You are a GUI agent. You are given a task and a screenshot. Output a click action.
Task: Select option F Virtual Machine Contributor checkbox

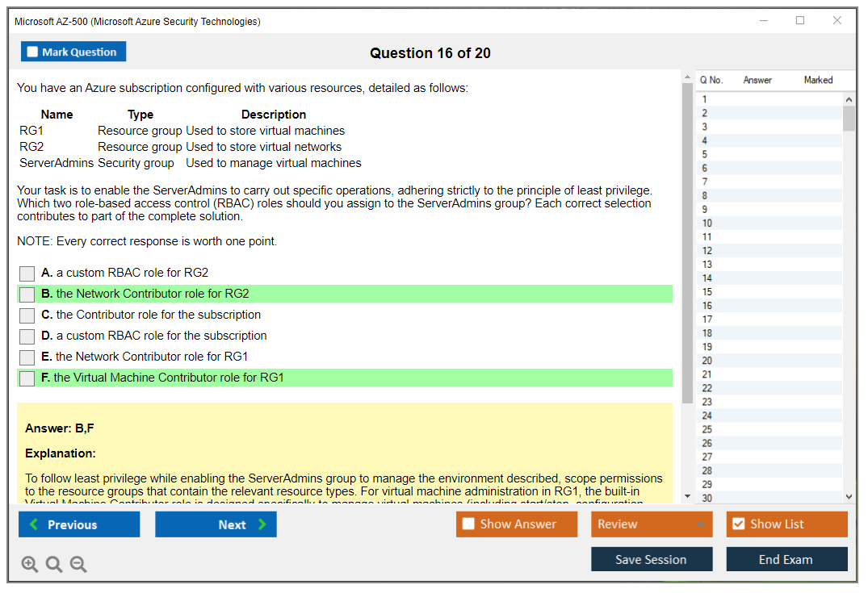pyautogui.click(x=27, y=378)
